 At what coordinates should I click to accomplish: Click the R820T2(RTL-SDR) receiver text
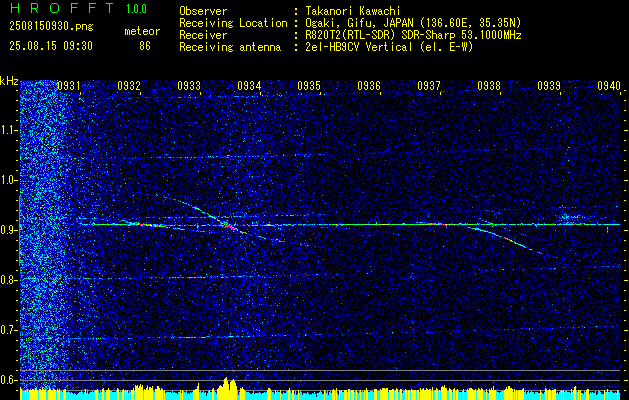pyautogui.click(x=413, y=35)
